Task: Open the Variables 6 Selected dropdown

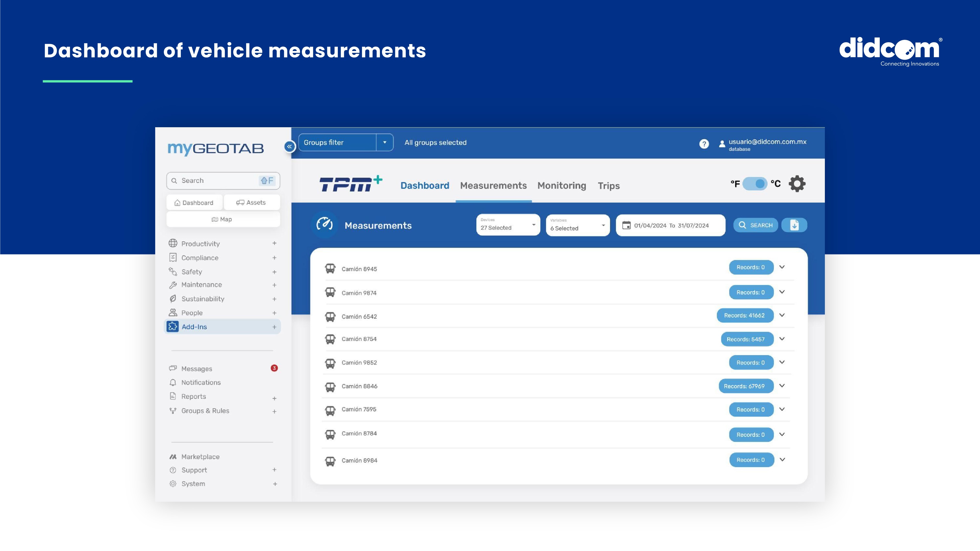Action: [577, 225]
